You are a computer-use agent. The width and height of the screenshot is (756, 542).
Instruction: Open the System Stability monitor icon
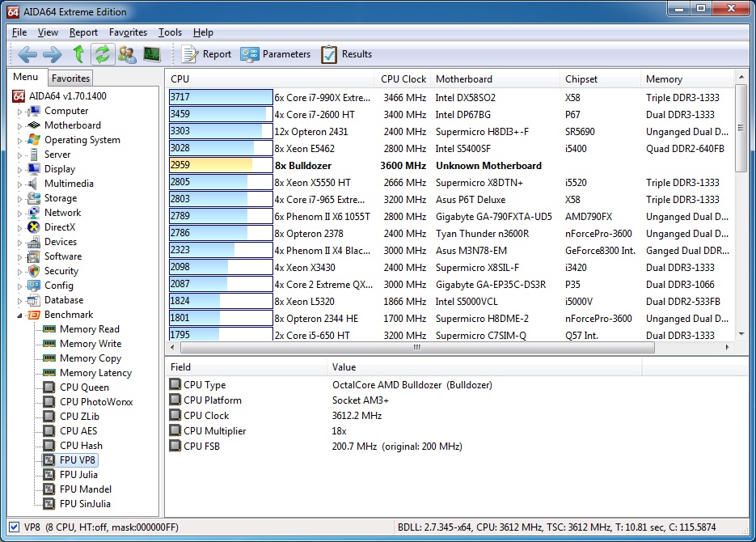pyautogui.click(x=152, y=54)
